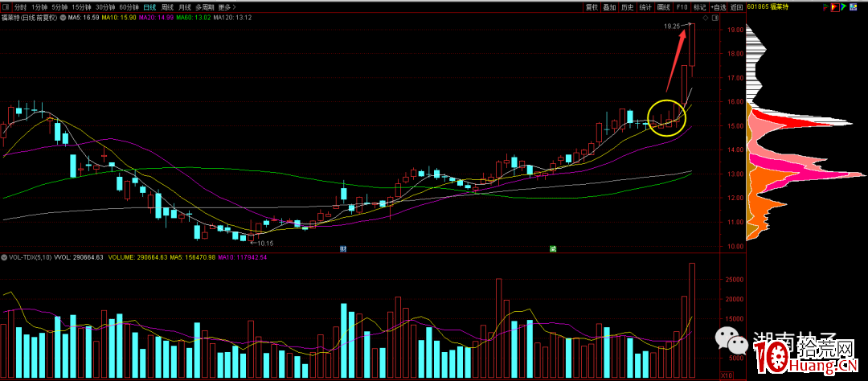Image resolution: width=868 pixels, height=381 pixels.
Task: Open F10 company information
Action: [x=682, y=6]
